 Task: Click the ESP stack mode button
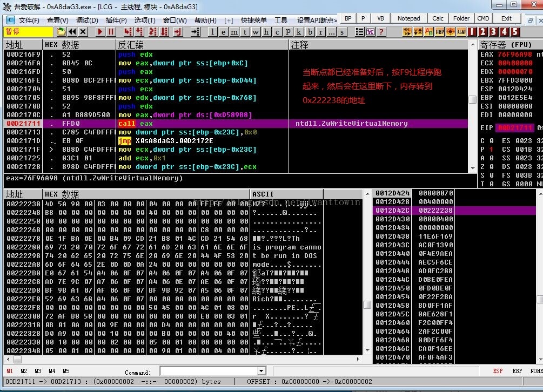[498, 371]
